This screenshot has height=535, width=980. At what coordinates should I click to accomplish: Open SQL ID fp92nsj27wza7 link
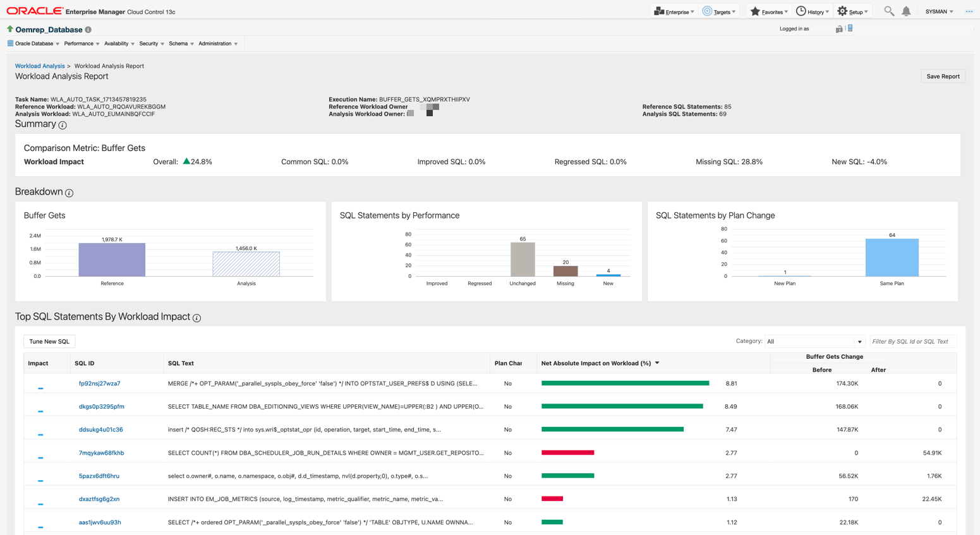point(99,383)
